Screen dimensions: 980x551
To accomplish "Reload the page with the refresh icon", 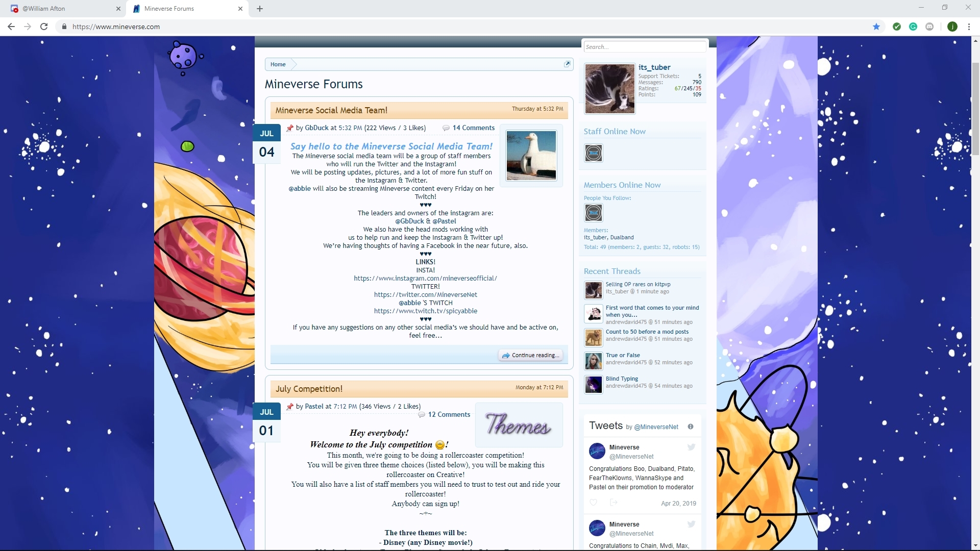I will [x=44, y=27].
